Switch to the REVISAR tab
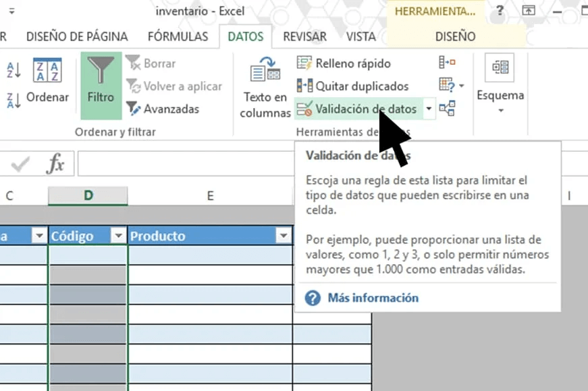The height and width of the screenshot is (391, 588). click(x=304, y=36)
